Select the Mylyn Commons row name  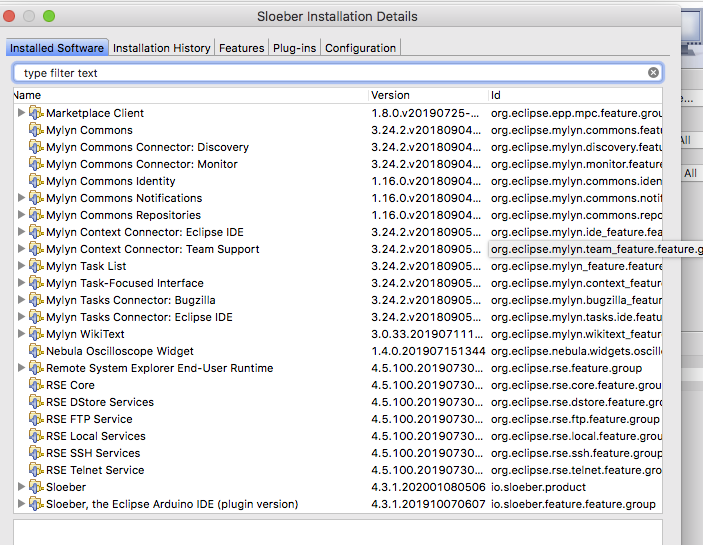pyautogui.click(x=89, y=130)
